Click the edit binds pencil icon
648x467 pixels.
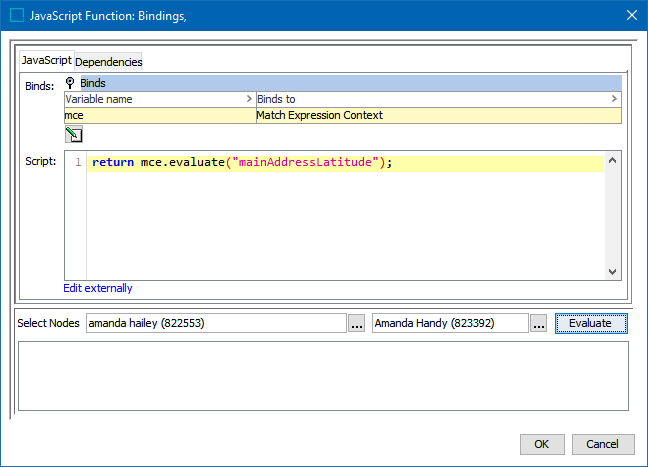(73, 134)
